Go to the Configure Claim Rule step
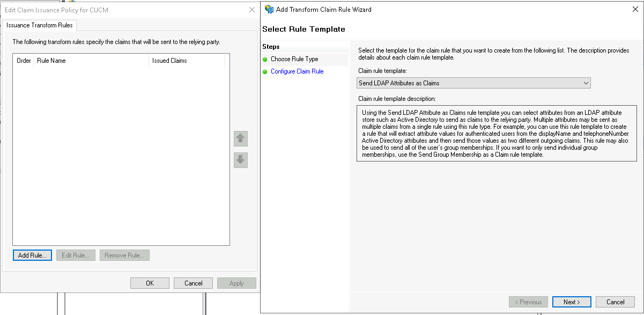Screen dimensions: 644x315 pyautogui.click(x=297, y=71)
